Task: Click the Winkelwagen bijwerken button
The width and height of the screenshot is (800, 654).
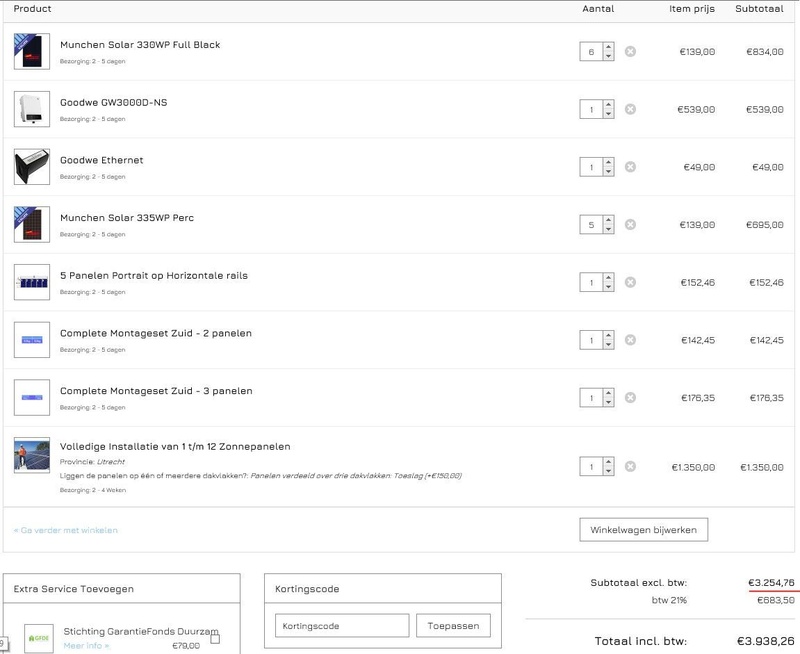Action: coord(644,529)
